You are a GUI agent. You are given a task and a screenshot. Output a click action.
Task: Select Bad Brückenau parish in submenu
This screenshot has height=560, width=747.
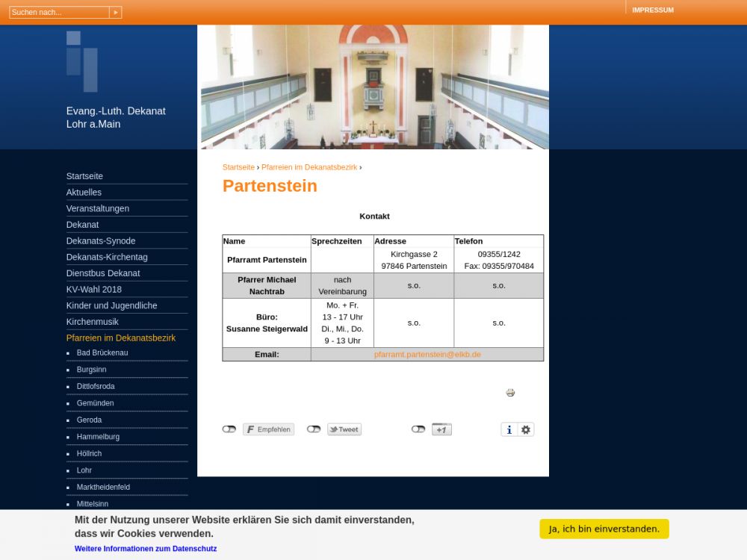click(x=102, y=352)
